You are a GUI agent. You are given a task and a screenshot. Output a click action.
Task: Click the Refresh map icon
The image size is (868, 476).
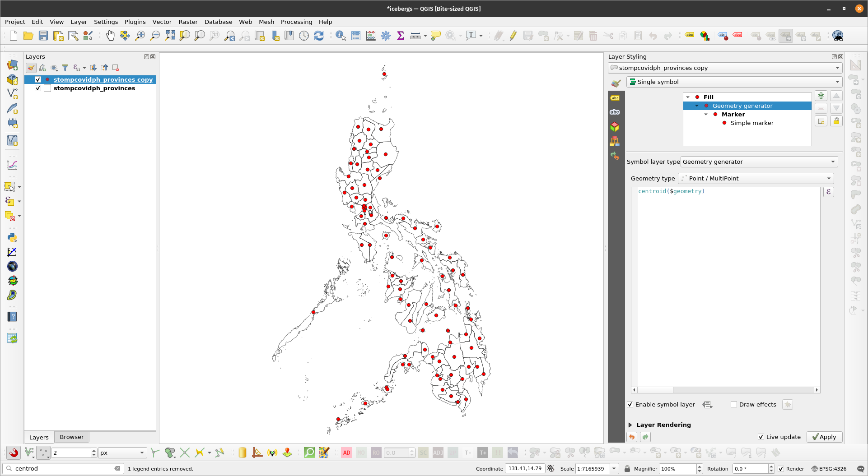[x=319, y=36]
